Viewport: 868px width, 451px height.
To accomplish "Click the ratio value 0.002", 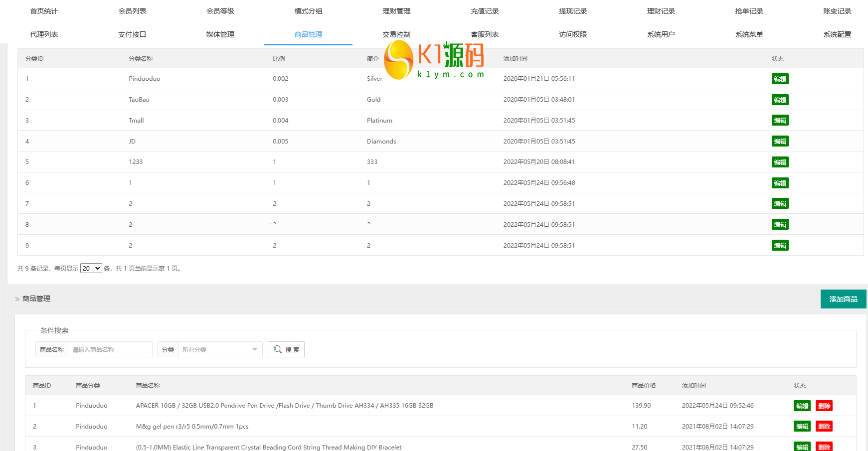I will [x=280, y=79].
